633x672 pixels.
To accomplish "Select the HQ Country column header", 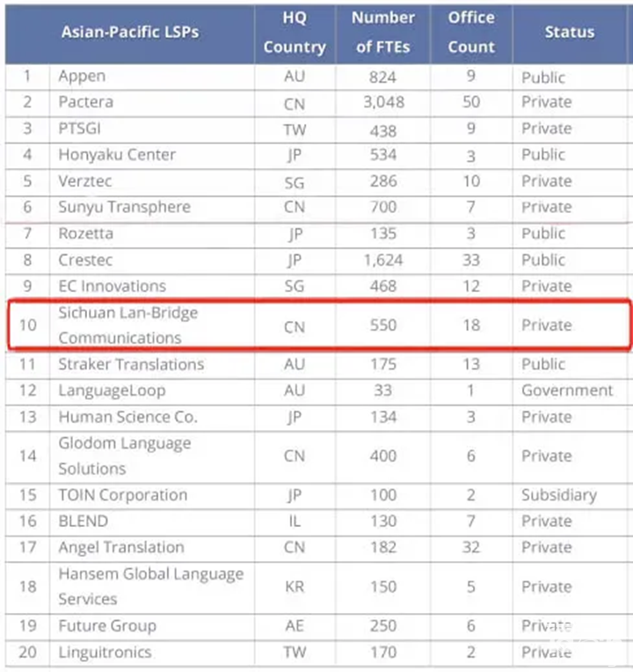I will pyautogui.click(x=295, y=33).
